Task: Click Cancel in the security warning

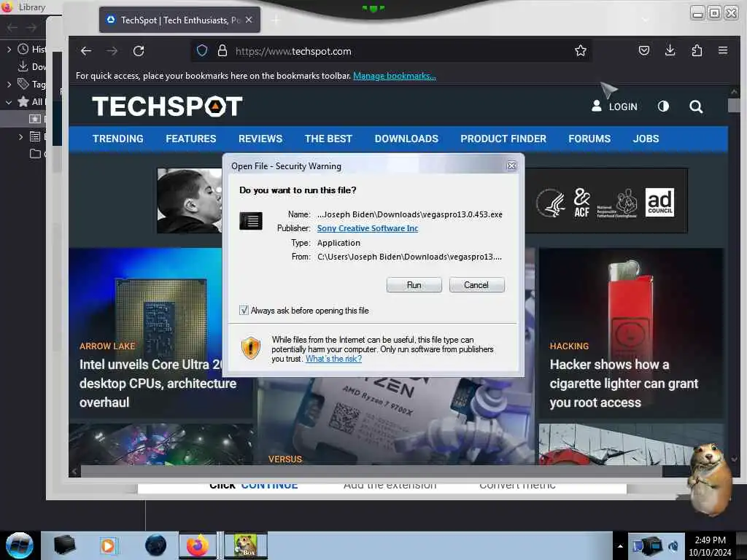Action: pos(476,285)
